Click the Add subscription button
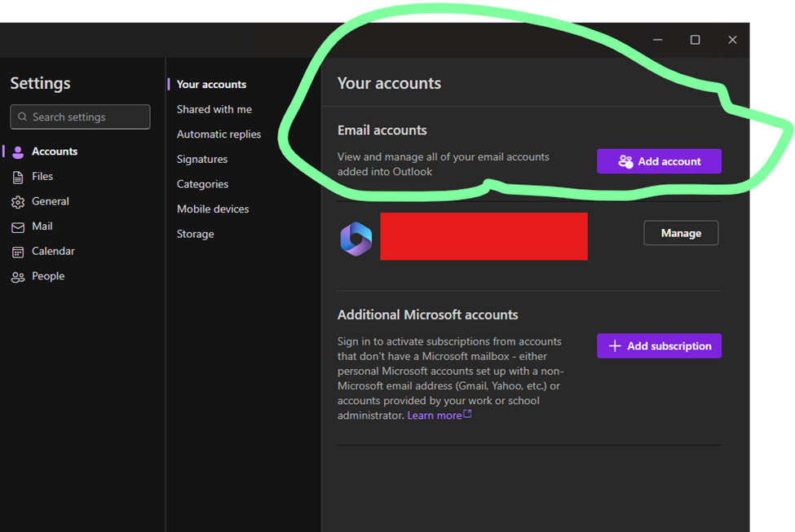Image resolution: width=795 pixels, height=532 pixels. [659, 346]
